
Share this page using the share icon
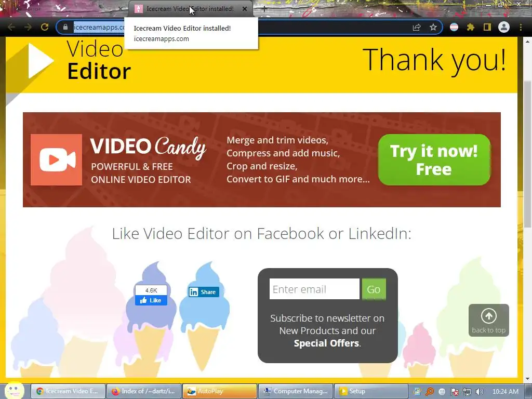(x=417, y=27)
